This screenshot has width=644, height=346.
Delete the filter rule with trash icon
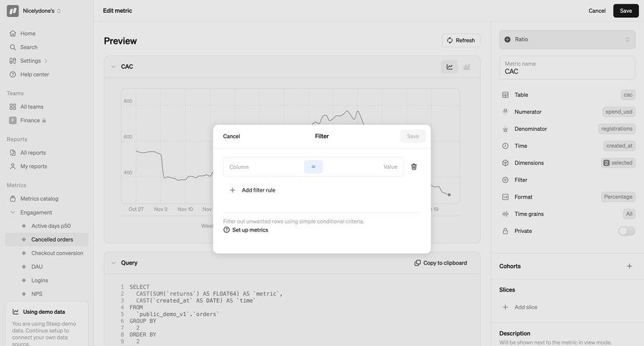click(414, 167)
